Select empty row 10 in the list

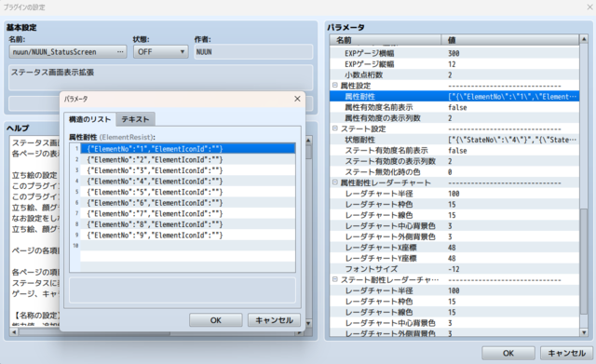tap(188, 246)
